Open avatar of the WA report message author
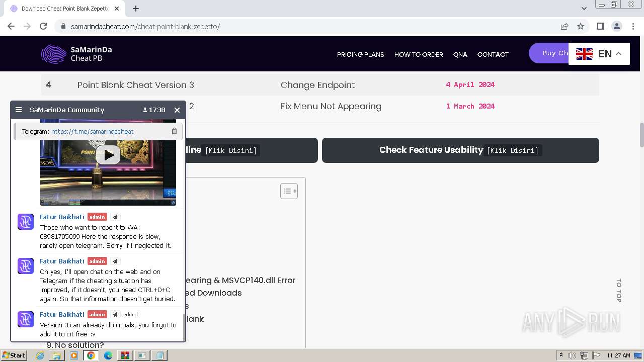This screenshot has width=644, height=362. 26,222
